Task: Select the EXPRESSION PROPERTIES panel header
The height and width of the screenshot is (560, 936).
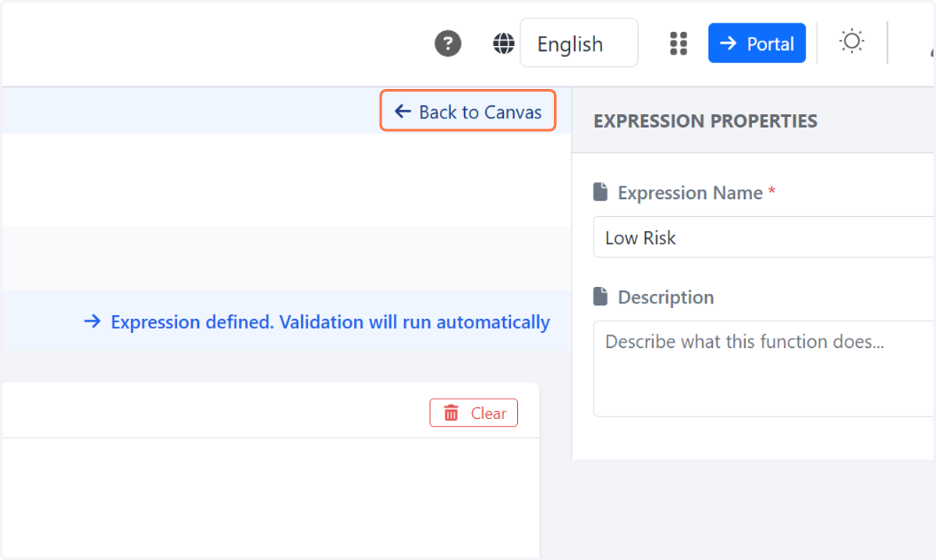Action: 705,121
